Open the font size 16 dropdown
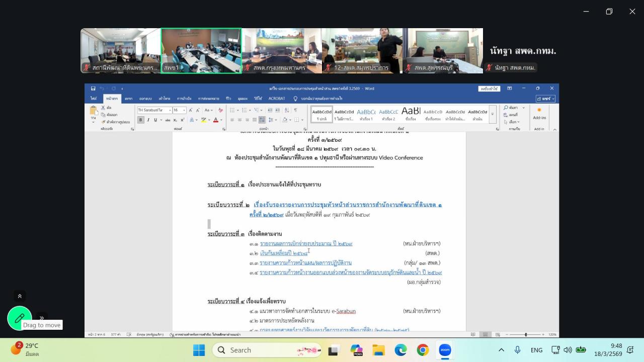The image size is (644, 362). point(183,110)
